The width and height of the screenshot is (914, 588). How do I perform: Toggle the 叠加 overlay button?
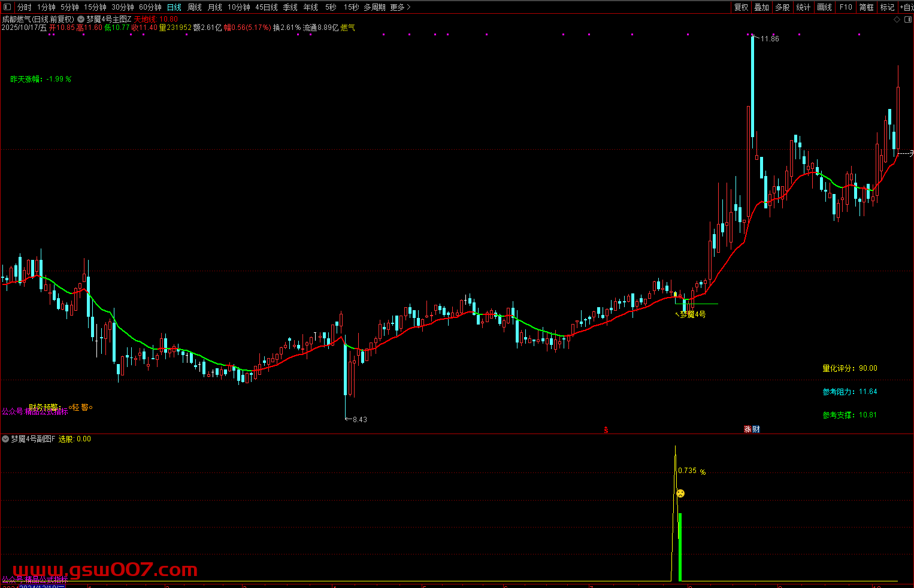point(762,7)
